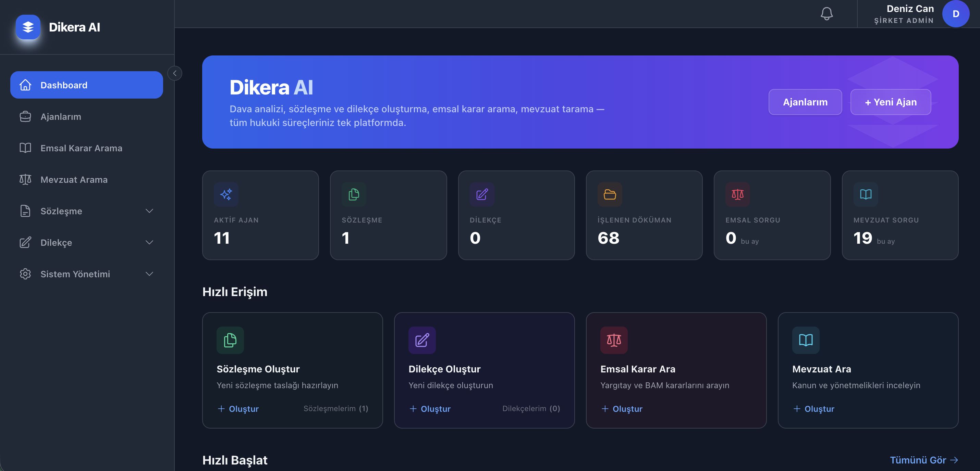
Task: Click the Mevzuat Sorgu book icon
Action: point(866,194)
